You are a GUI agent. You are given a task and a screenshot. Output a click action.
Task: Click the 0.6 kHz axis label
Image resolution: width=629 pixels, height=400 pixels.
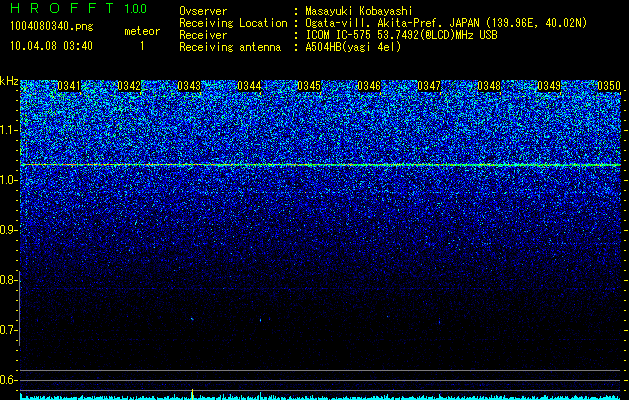pyautogui.click(x=9, y=380)
